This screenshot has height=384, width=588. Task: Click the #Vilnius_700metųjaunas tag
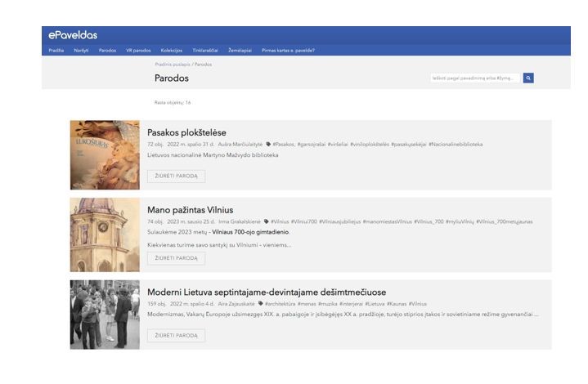tap(505, 221)
